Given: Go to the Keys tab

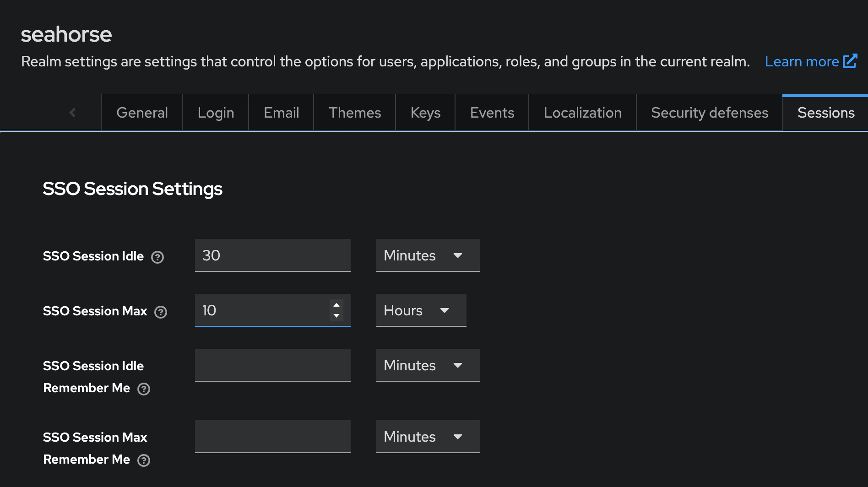Looking at the screenshot, I should tap(425, 113).
